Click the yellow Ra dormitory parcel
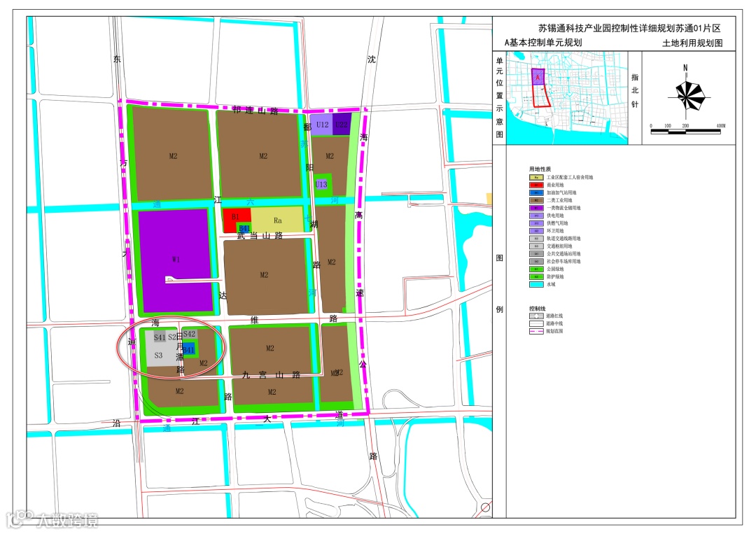756x534 pixels. pyautogui.click(x=277, y=220)
